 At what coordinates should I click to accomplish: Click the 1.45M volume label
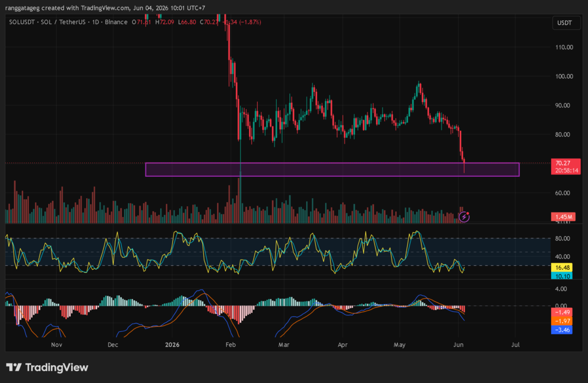tap(563, 217)
